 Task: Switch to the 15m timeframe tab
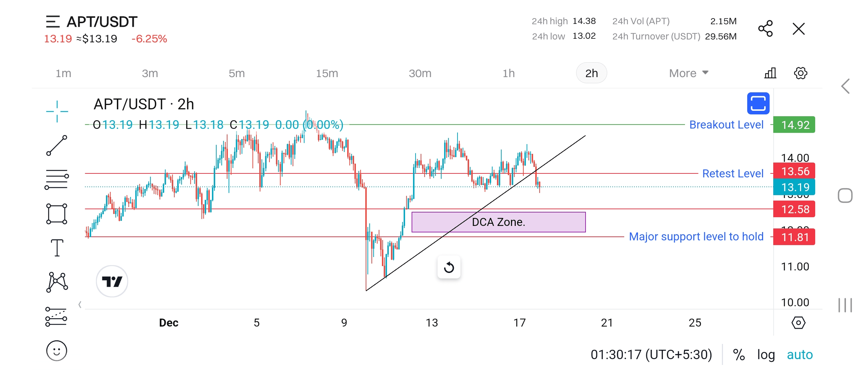point(327,73)
